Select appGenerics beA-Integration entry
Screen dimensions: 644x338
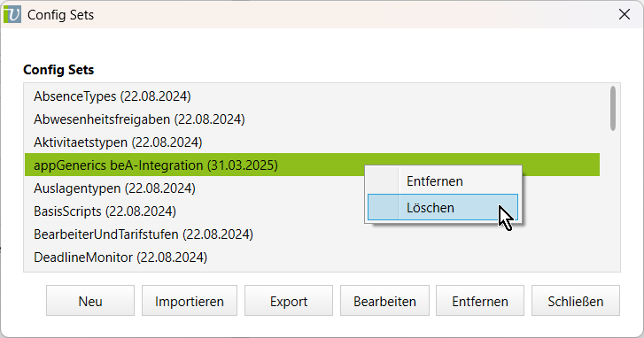(x=312, y=165)
